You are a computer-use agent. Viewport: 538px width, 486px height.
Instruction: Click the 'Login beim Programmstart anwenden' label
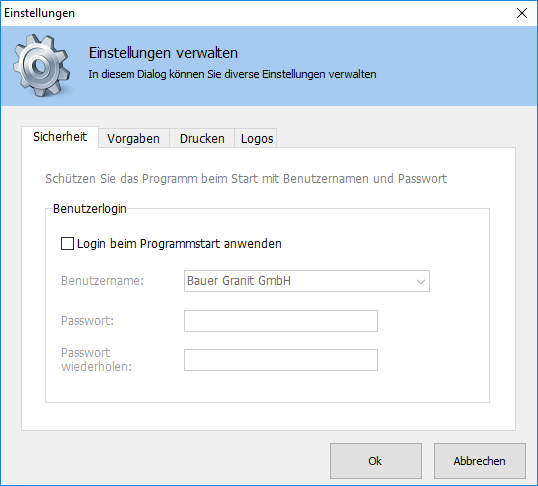(179, 244)
